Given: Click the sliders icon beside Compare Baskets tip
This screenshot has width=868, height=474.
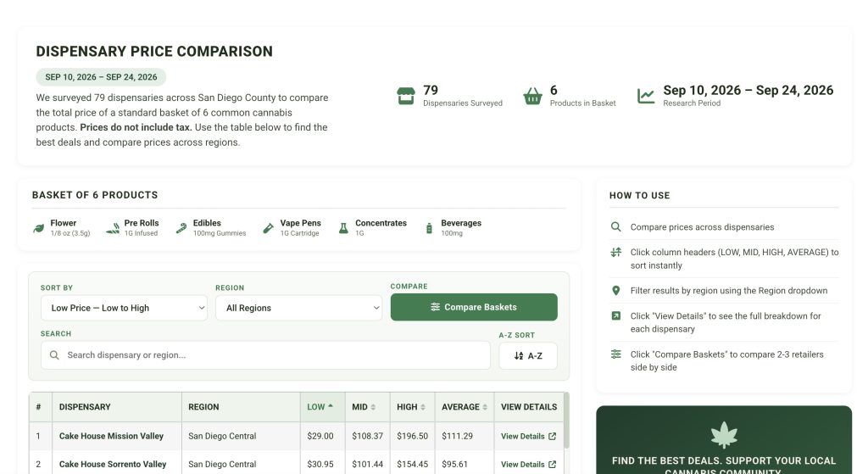Looking at the screenshot, I should click(615, 354).
